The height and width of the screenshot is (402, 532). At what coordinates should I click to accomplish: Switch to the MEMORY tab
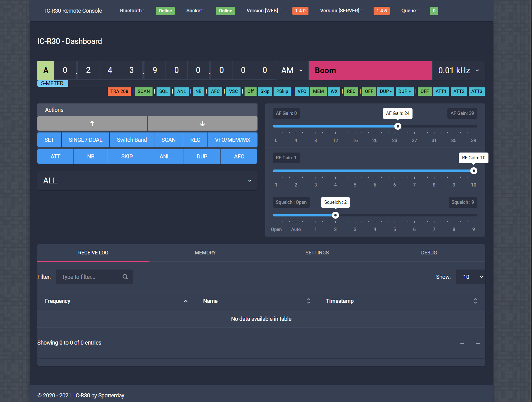click(205, 253)
